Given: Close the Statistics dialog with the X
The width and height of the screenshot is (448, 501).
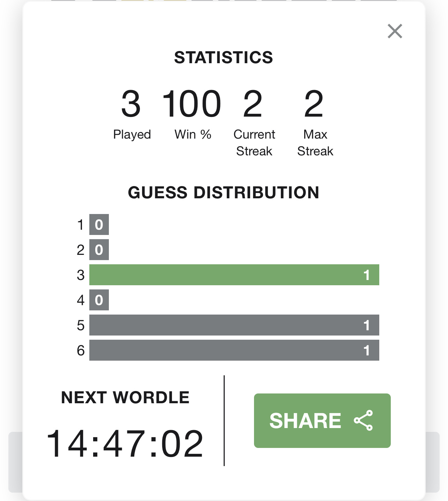Looking at the screenshot, I should (x=395, y=31).
